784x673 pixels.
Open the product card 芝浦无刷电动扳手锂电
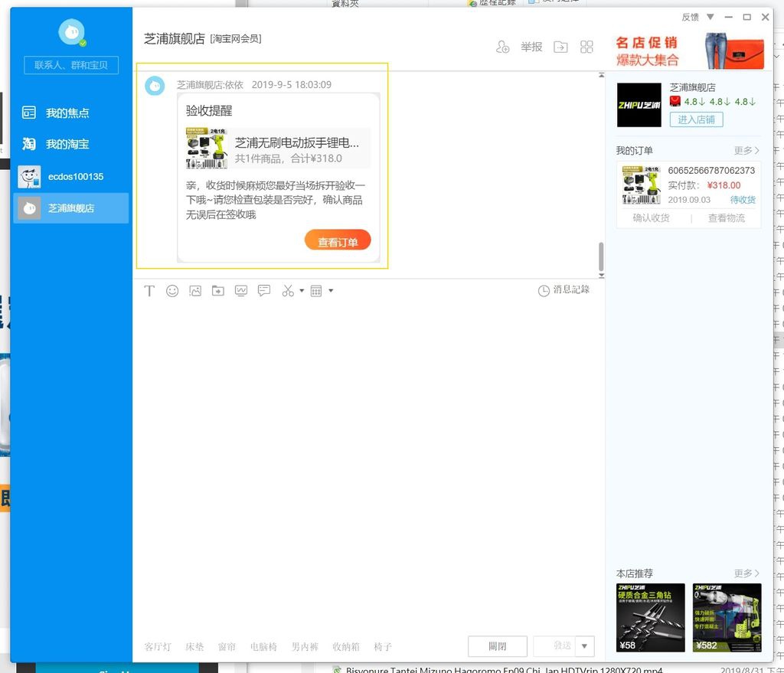pyautogui.click(x=277, y=148)
